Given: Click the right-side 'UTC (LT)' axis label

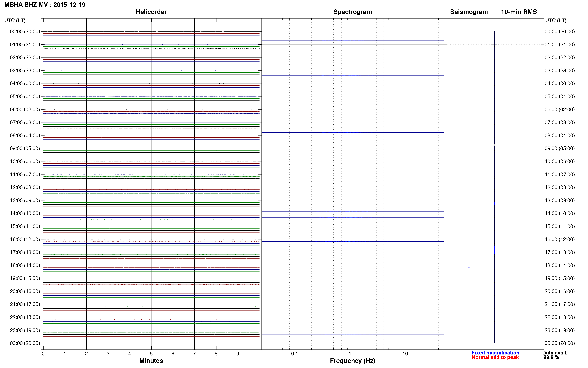Looking at the screenshot, I should coord(556,20).
